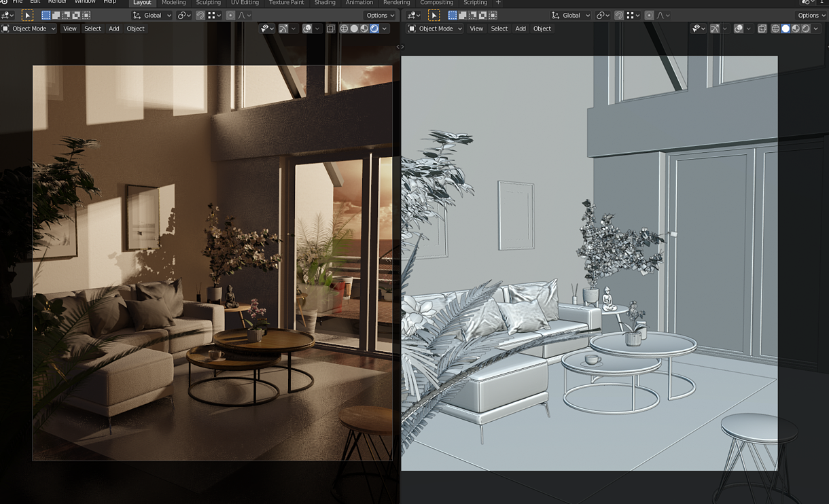Viewport: 829px width, 504px height.
Task: Open proportional falloff dropdown in left viewport
Action: coord(245,15)
